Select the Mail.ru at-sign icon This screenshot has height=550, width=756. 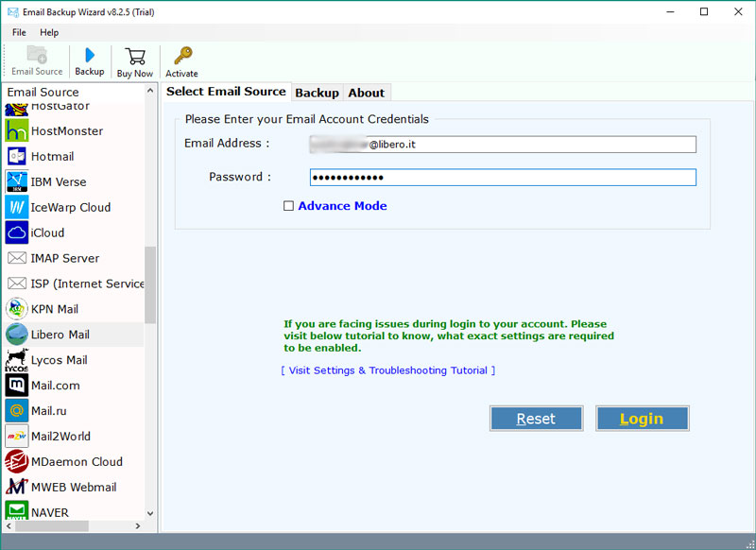(17, 411)
